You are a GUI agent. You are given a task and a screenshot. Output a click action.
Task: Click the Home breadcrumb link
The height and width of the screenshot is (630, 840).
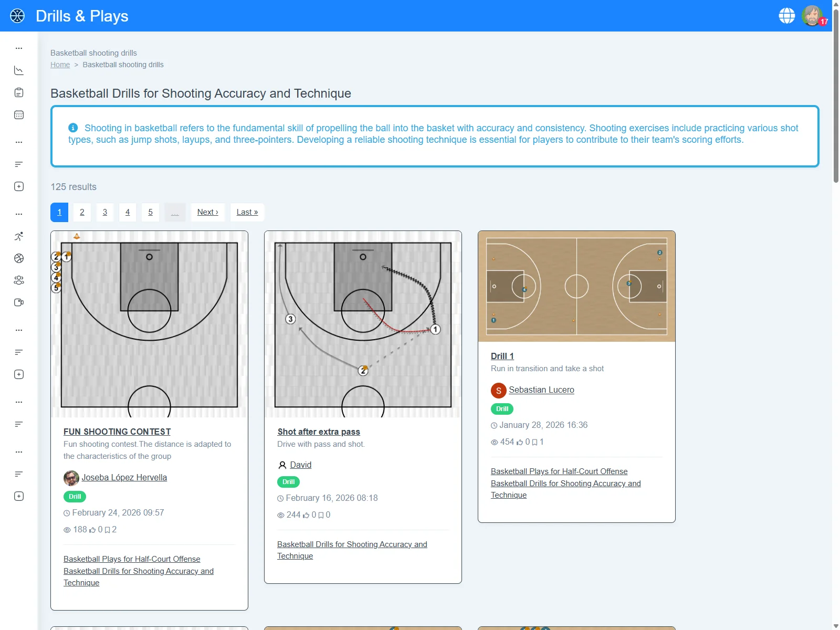[60, 65]
